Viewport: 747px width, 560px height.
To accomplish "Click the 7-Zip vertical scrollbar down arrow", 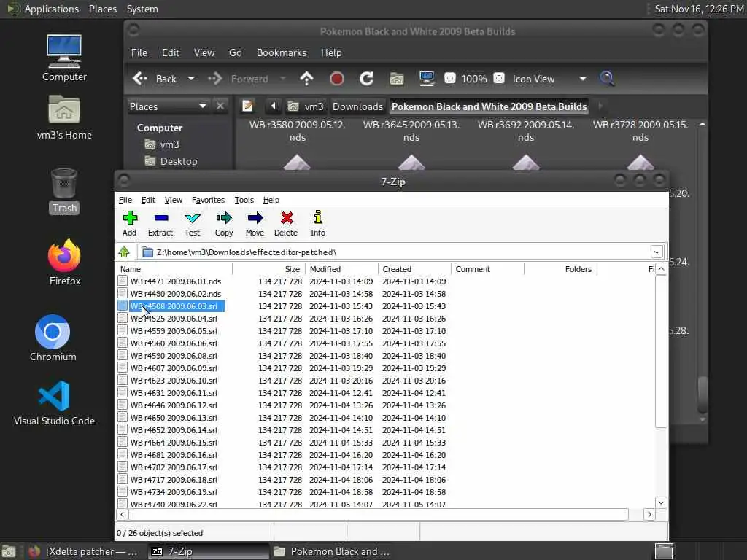I will 661,502.
